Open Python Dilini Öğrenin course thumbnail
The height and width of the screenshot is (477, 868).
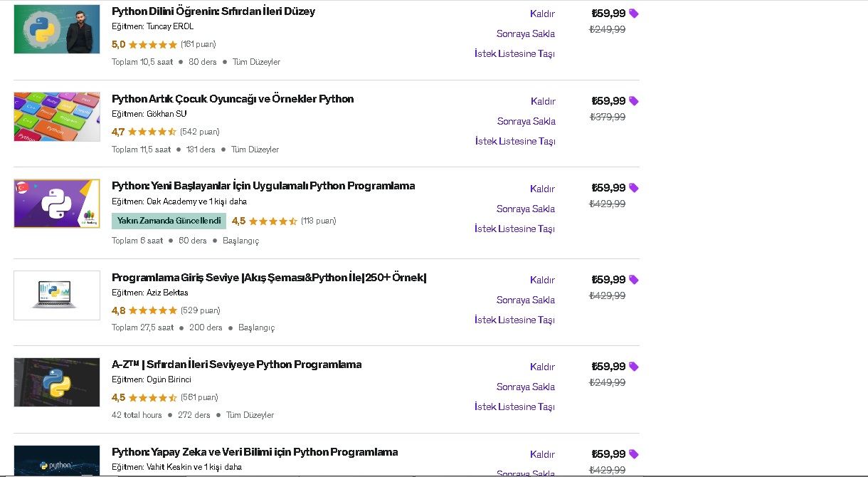pyautogui.click(x=57, y=29)
